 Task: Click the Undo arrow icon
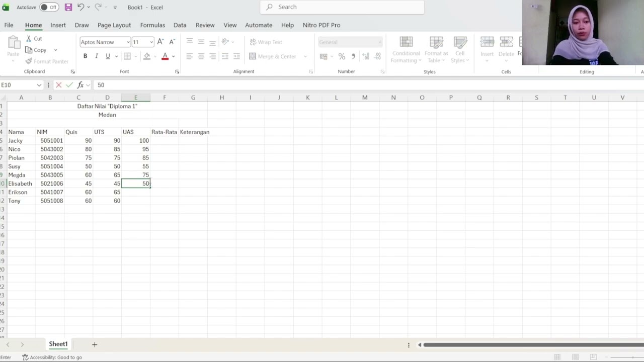point(80,7)
